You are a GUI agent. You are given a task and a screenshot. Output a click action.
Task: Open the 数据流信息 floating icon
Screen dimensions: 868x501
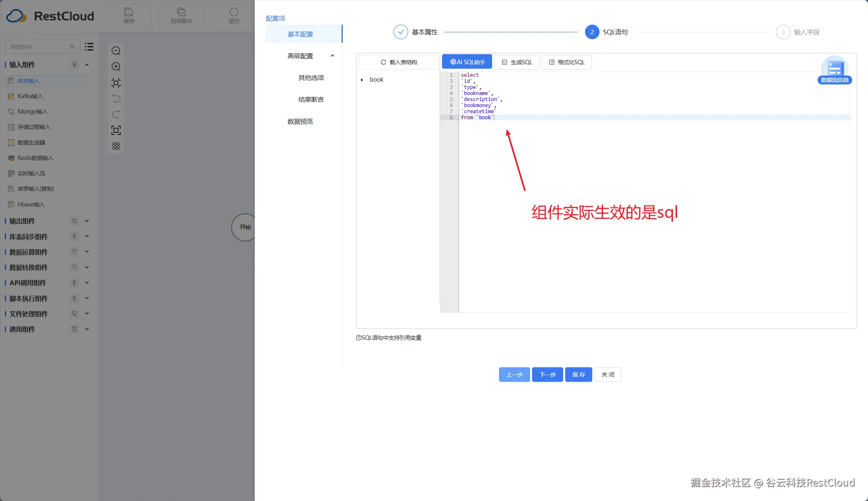coord(834,69)
